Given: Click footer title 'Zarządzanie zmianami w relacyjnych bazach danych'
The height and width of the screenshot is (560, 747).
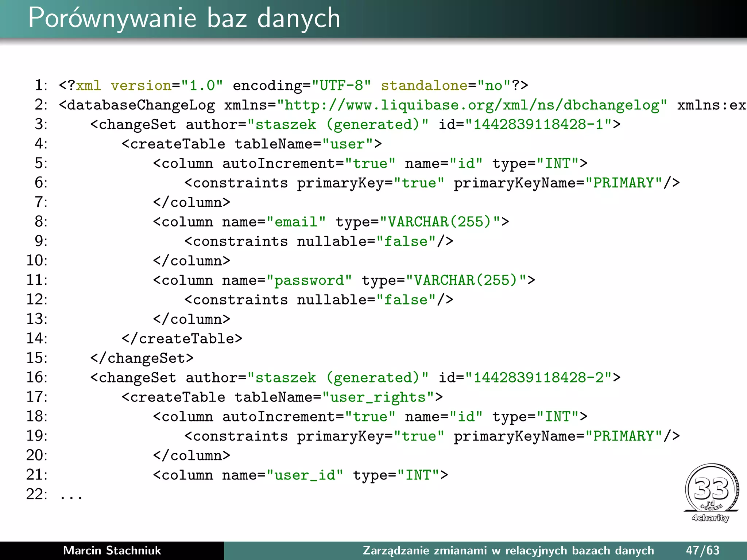Looking at the screenshot, I should click(508, 551).
